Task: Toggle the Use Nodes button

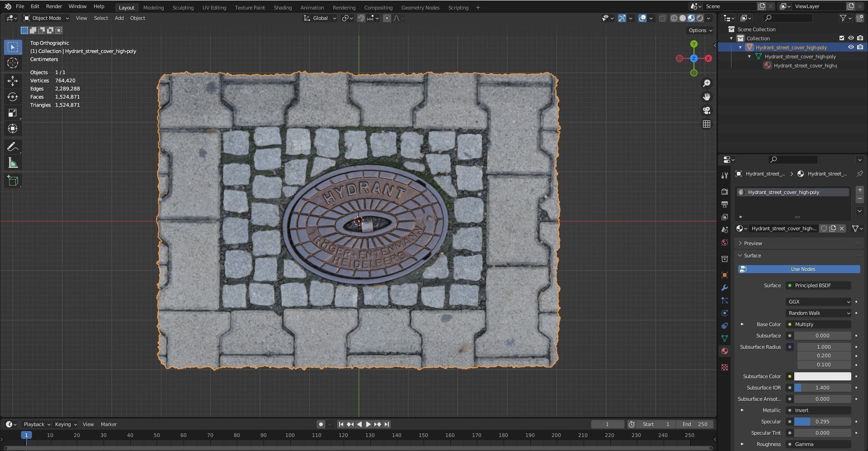Action: coord(799,269)
